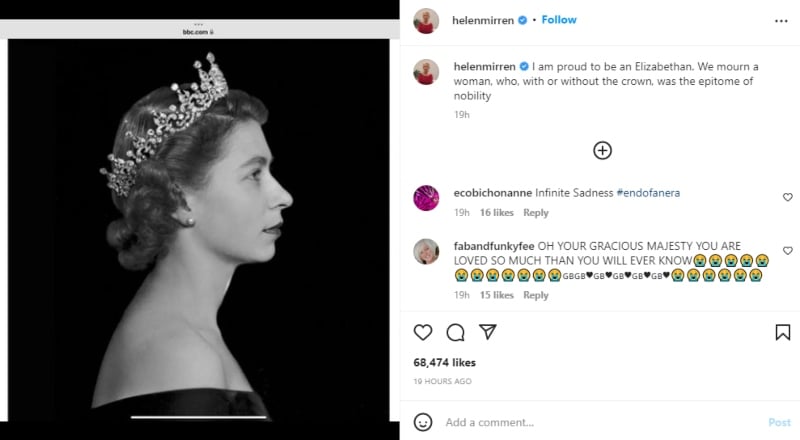
Task: Reply to ecobichonanne's comment
Action: click(x=536, y=212)
